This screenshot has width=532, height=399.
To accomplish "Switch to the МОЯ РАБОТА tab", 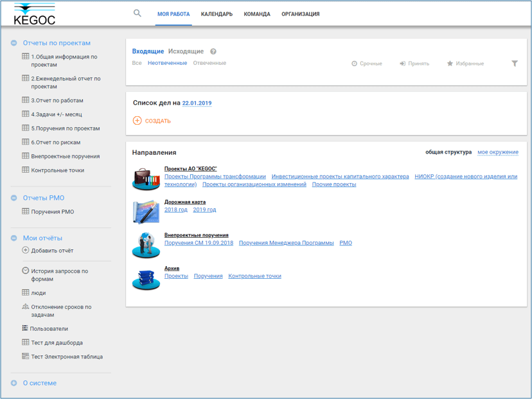I will pyautogui.click(x=173, y=14).
